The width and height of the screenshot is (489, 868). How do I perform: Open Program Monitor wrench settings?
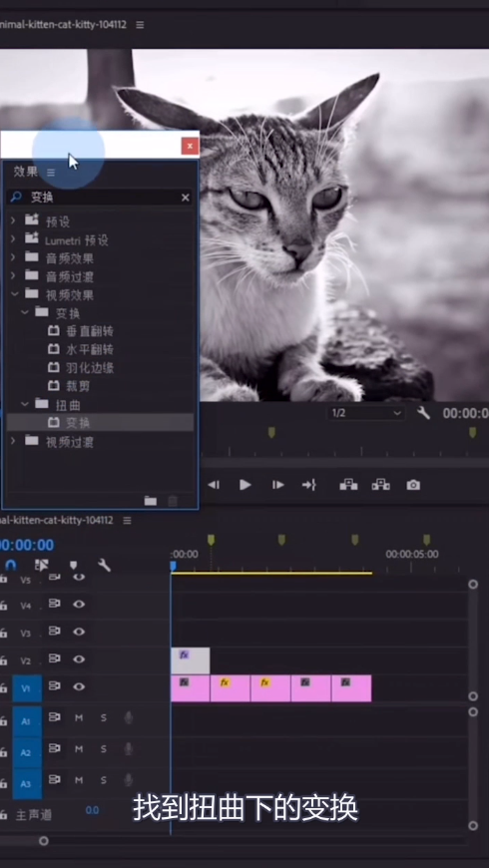424,413
